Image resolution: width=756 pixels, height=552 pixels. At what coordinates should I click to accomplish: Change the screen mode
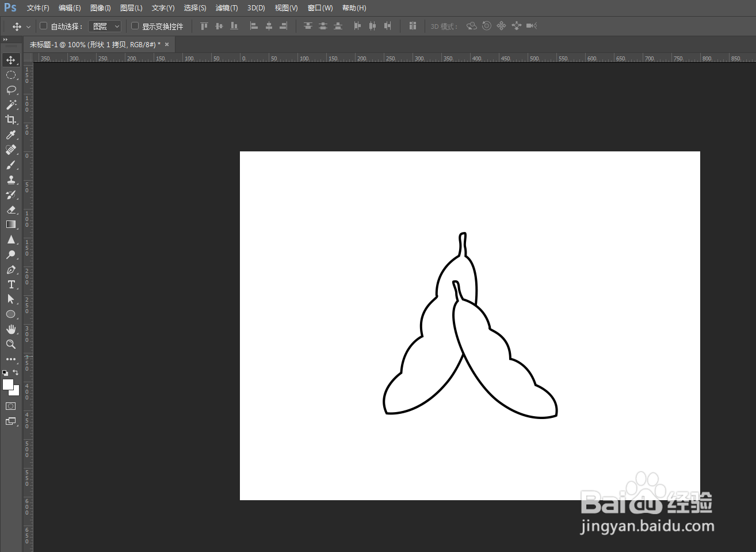(11, 421)
